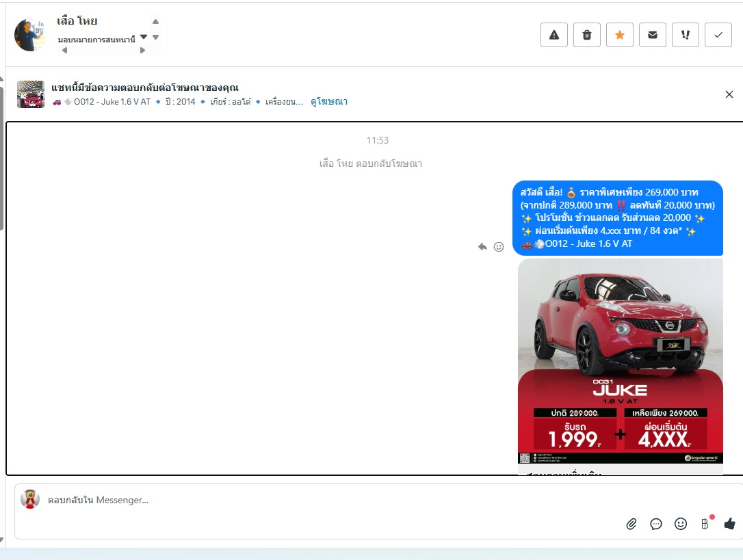
Task: Click the banner title แชทนี้มีข้อความตอบกลับต่อโฆษณาของคุณ
Action: 145,88
